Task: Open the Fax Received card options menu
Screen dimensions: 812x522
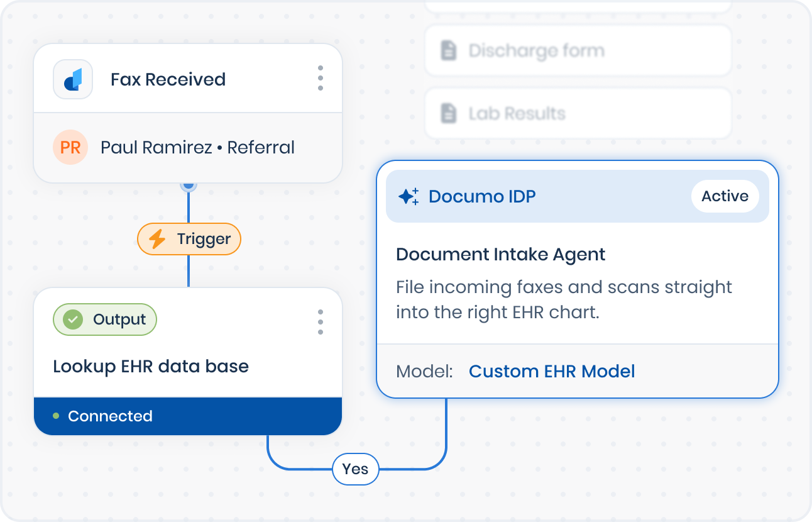Action: [321, 78]
